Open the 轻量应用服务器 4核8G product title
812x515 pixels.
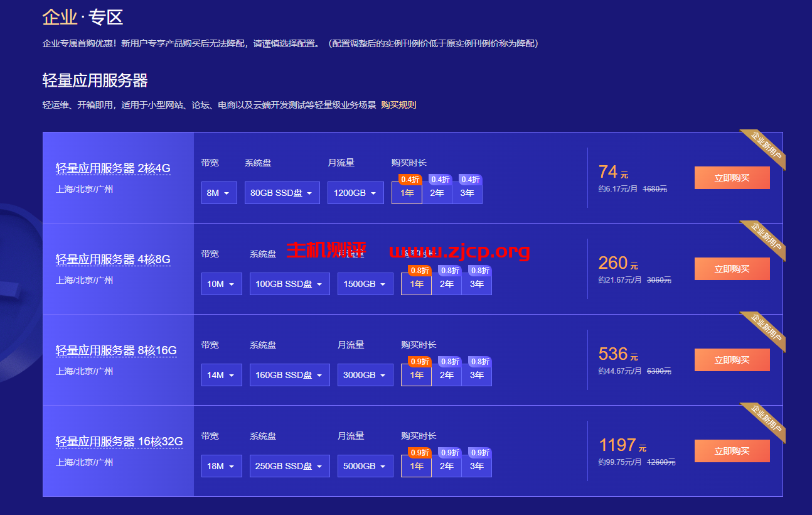[113, 259]
